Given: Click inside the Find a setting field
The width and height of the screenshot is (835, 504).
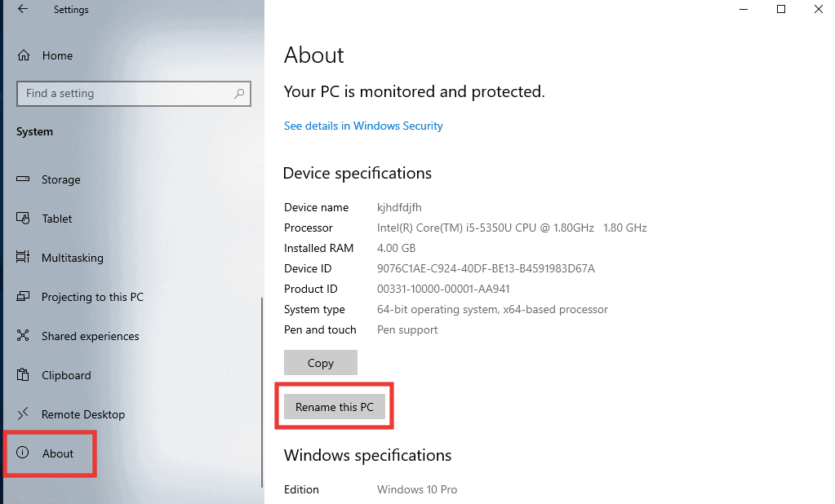Looking at the screenshot, I should (x=122, y=93).
